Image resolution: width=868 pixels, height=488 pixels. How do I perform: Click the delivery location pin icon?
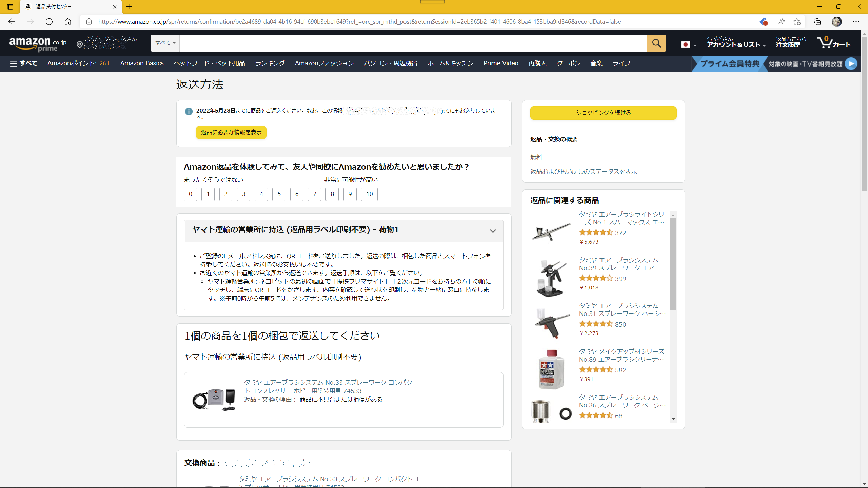(x=80, y=44)
